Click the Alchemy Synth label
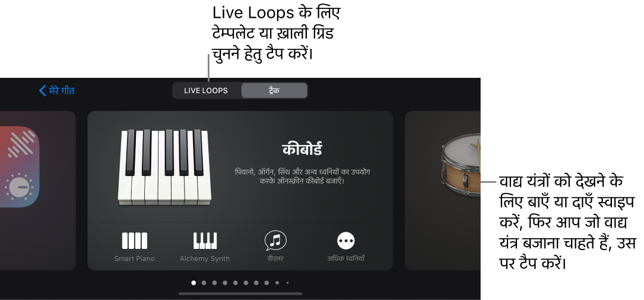This screenshot has height=300, width=644. pyautogui.click(x=205, y=259)
